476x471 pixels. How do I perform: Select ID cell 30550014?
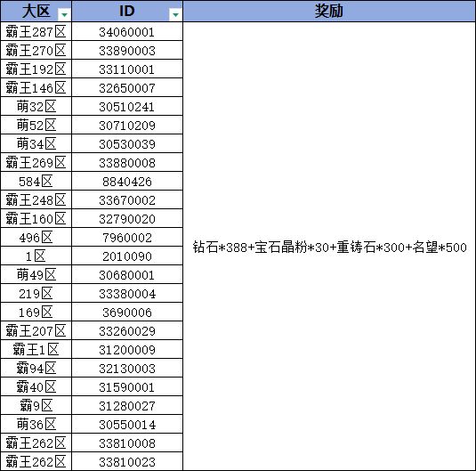(x=127, y=424)
